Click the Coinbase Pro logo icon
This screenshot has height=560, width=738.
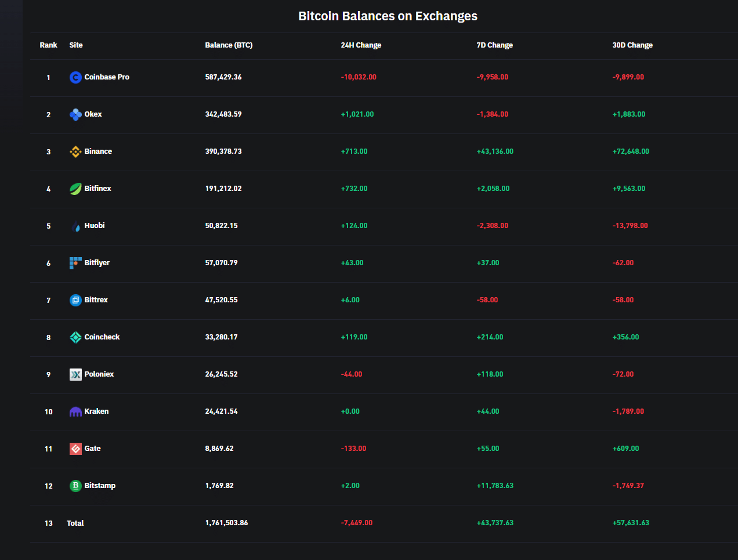pyautogui.click(x=75, y=77)
